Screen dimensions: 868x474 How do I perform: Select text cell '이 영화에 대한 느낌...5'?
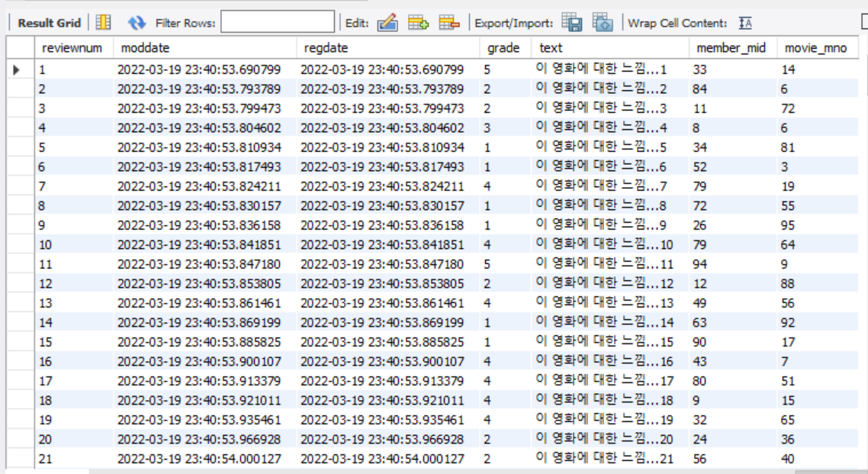[x=610, y=147]
